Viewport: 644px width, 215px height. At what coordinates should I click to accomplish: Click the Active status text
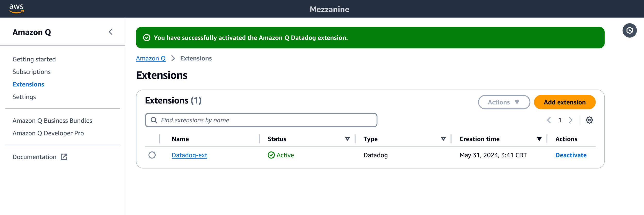pyautogui.click(x=285, y=155)
